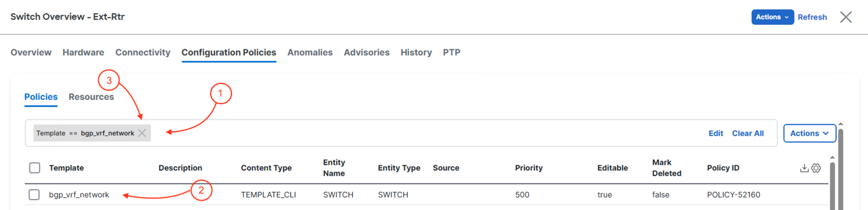Click the vertical table scrollbar
Viewport: 868px width, 210px height.
click(832, 183)
